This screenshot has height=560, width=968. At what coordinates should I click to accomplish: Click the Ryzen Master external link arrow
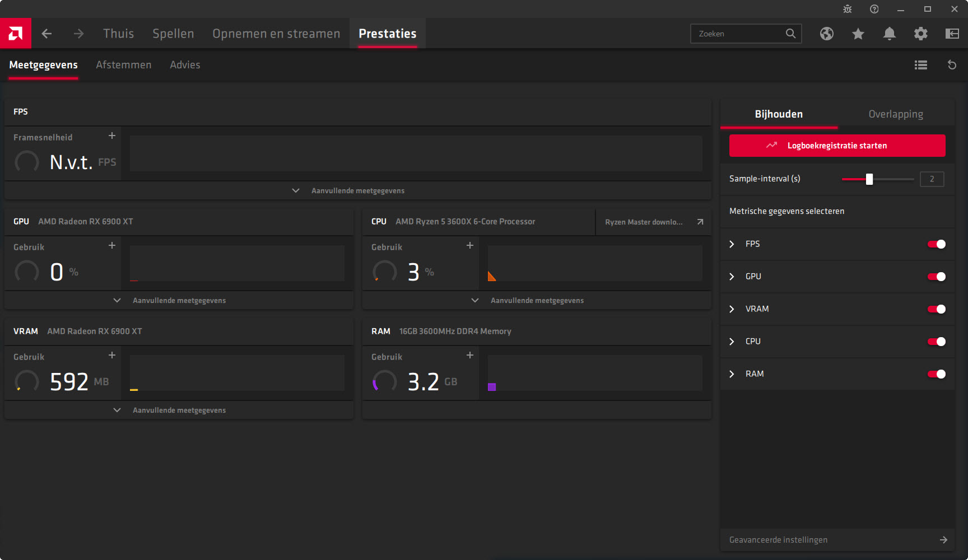700,222
